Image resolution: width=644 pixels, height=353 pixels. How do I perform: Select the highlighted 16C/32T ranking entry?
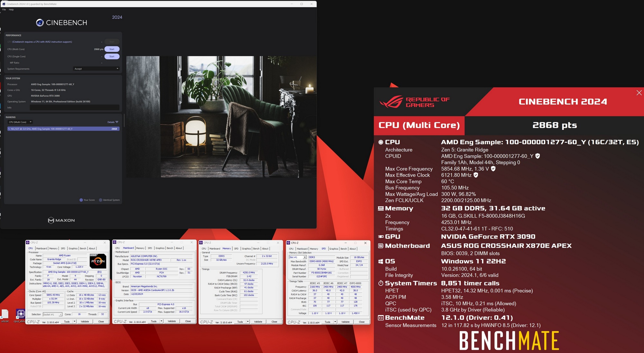point(63,129)
